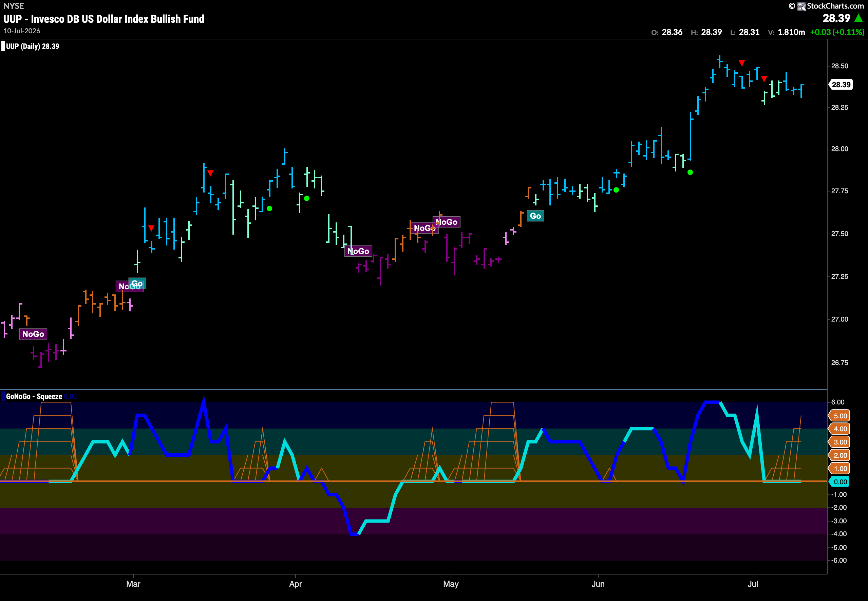Click the volume value V: 1.810m
The width and height of the screenshot is (868, 601).
click(786, 32)
